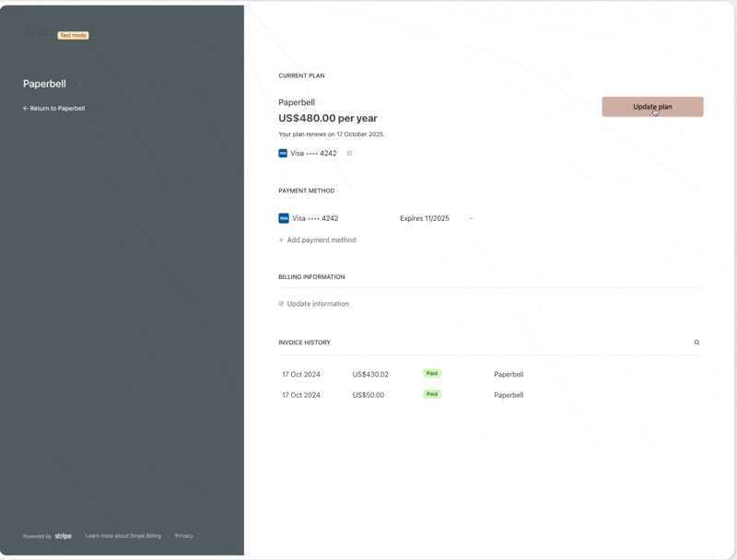Click the Paid badge on US$430.02 invoice
Viewport: 737px width, 560px height.
(x=432, y=374)
